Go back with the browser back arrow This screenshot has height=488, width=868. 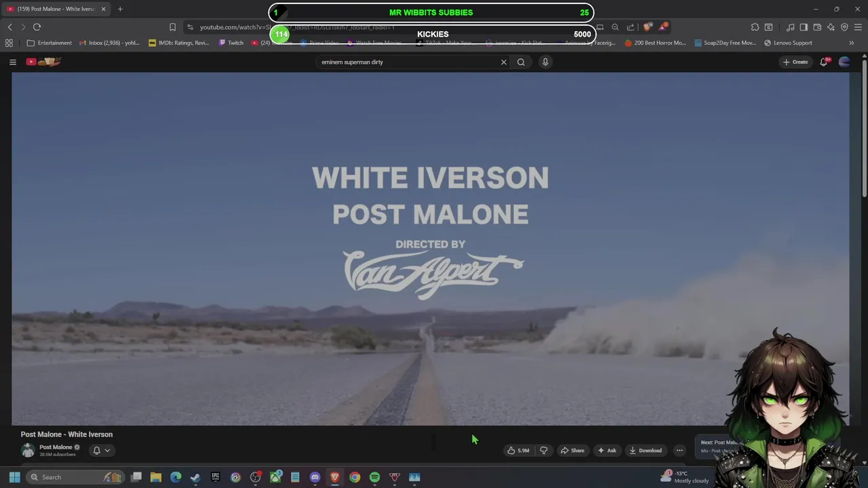(10, 27)
